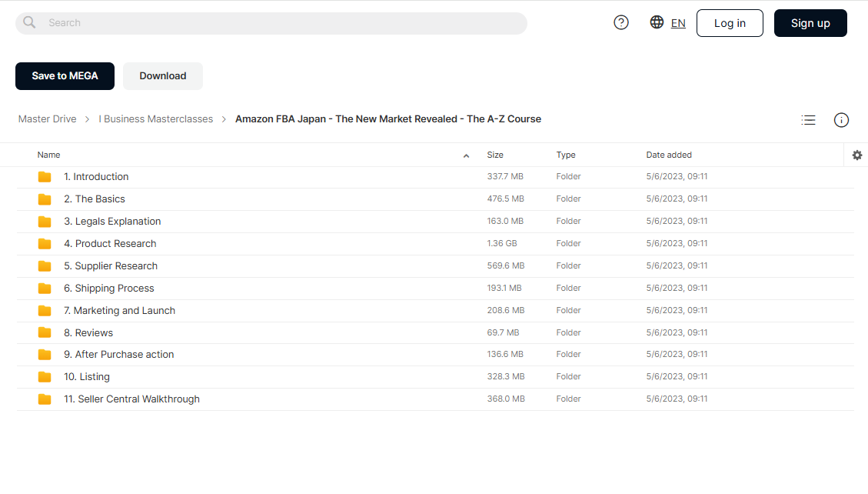Click the Log in button
The height and width of the screenshot is (494, 868).
730,23
